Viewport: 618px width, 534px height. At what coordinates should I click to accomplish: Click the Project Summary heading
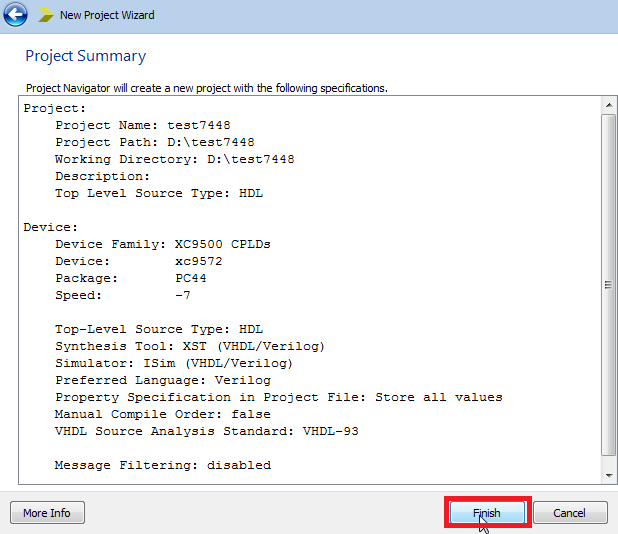(86, 56)
